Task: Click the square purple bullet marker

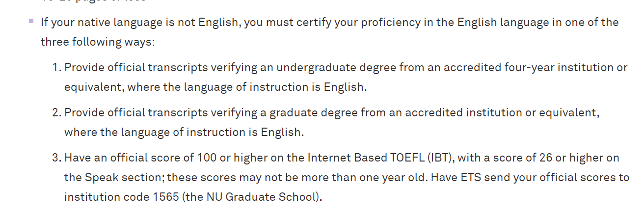Action: tap(31, 21)
